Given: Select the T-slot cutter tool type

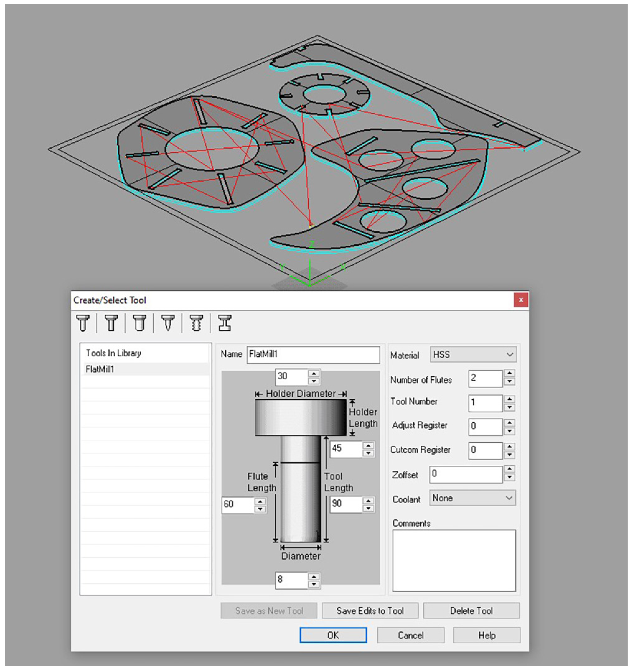Looking at the screenshot, I should [225, 323].
